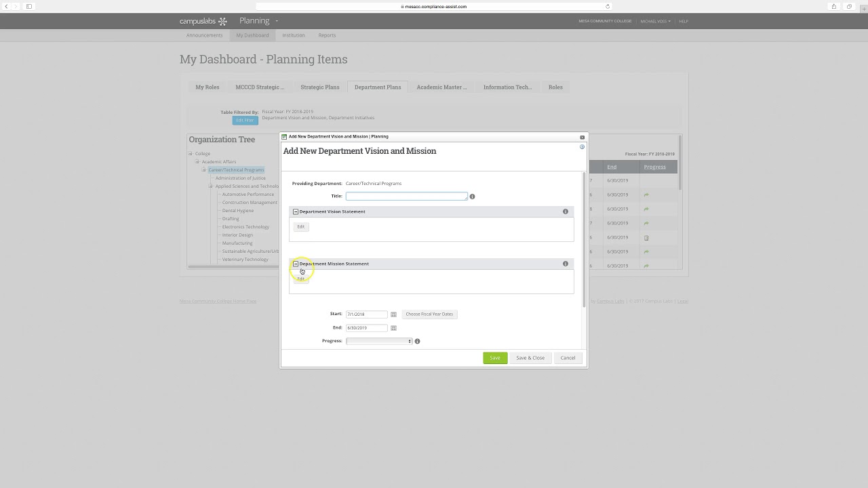Select Veterinary Technology in the tree

(245, 260)
